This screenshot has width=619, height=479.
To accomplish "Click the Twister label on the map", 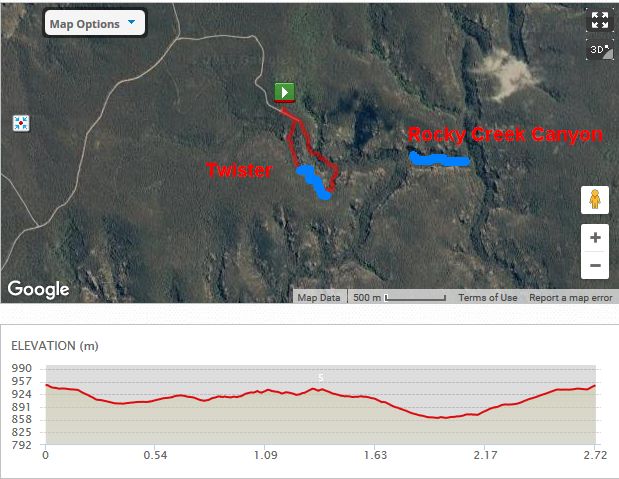I will (240, 170).
